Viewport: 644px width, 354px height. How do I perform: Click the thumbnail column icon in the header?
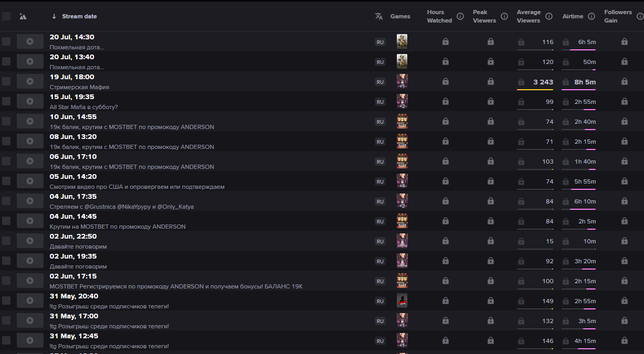(x=23, y=16)
